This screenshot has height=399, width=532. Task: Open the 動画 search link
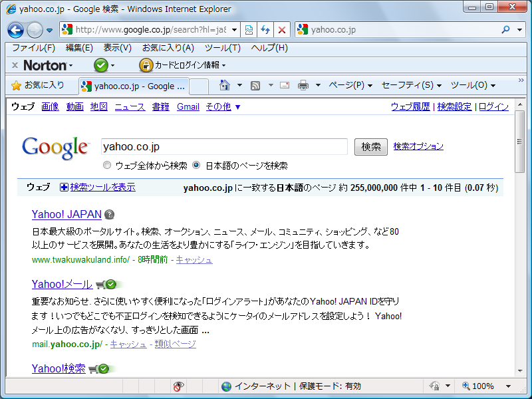pos(75,106)
